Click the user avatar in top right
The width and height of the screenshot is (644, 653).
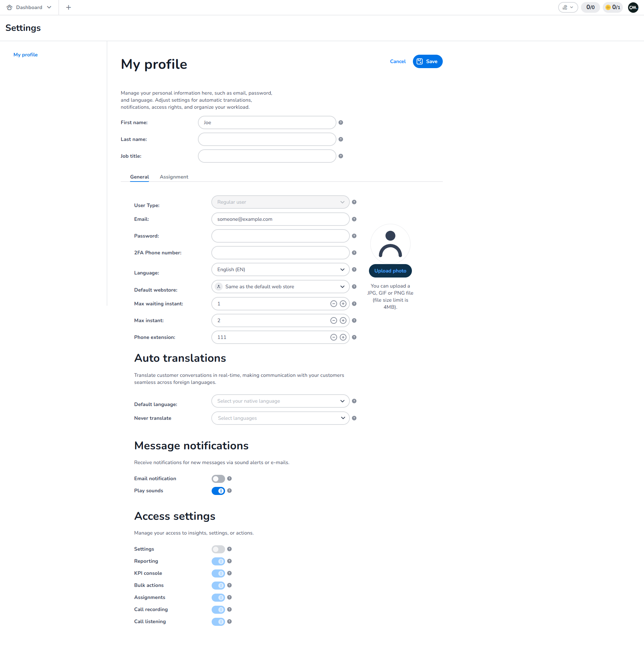(633, 7)
